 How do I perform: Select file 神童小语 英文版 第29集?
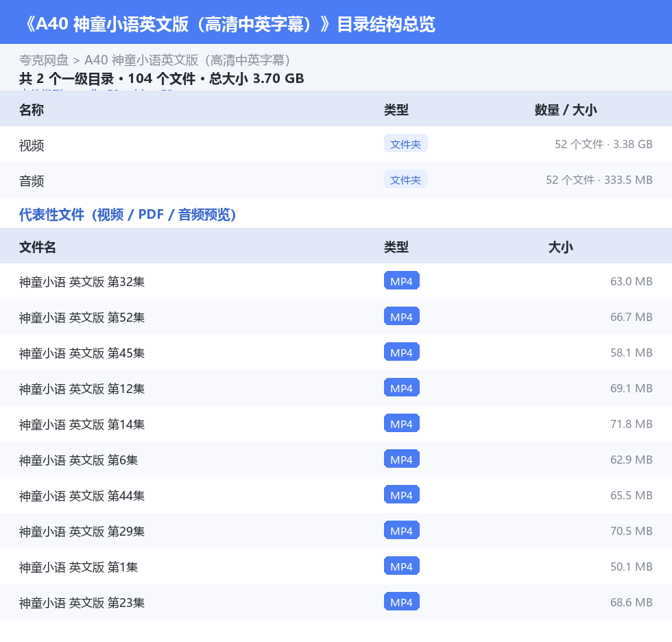82,531
